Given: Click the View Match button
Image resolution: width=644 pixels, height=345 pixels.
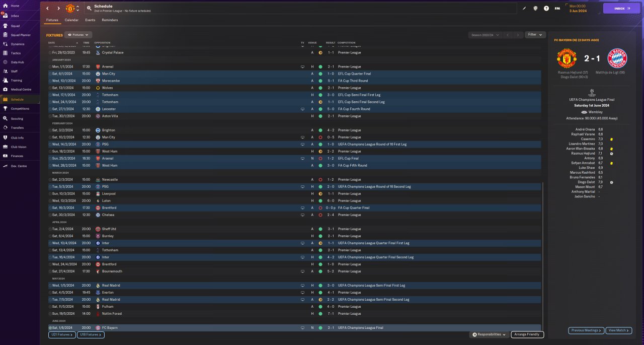Looking at the screenshot, I should pyautogui.click(x=619, y=330).
